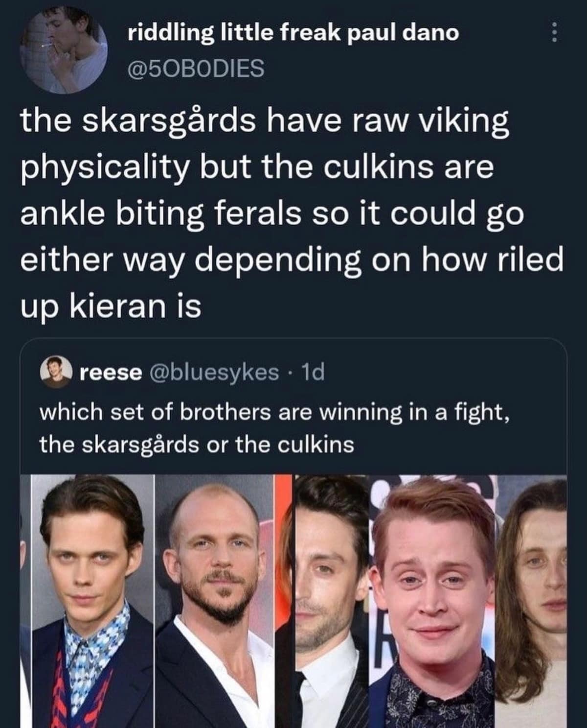Open photo of bald bearded man
This screenshot has width=587, height=728.
[214, 601]
